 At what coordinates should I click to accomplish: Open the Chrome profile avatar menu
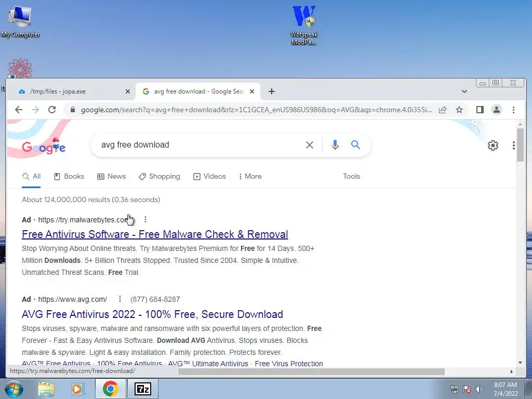(496, 110)
